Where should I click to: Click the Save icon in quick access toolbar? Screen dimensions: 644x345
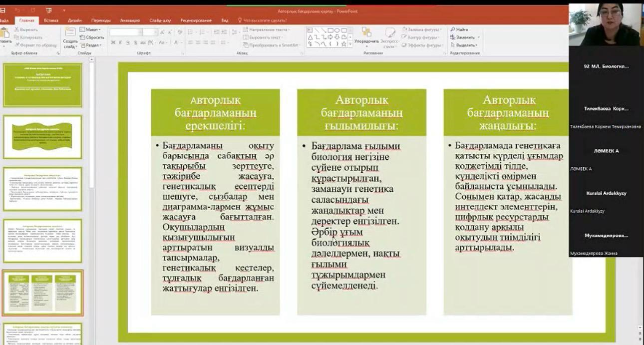pyautogui.click(x=3, y=10)
